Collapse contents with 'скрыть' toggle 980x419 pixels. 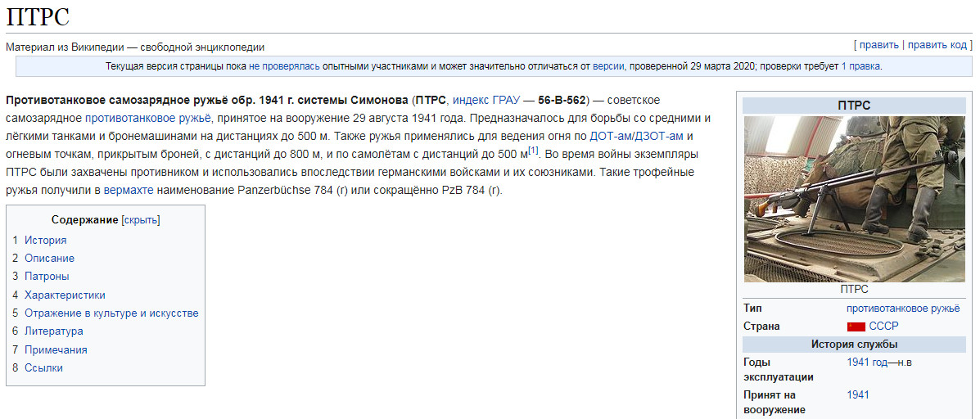click(x=141, y=220)
